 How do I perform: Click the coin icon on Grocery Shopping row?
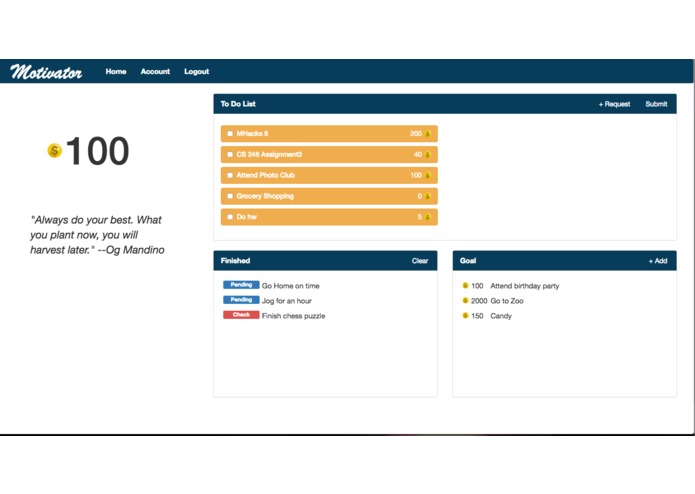428,196
